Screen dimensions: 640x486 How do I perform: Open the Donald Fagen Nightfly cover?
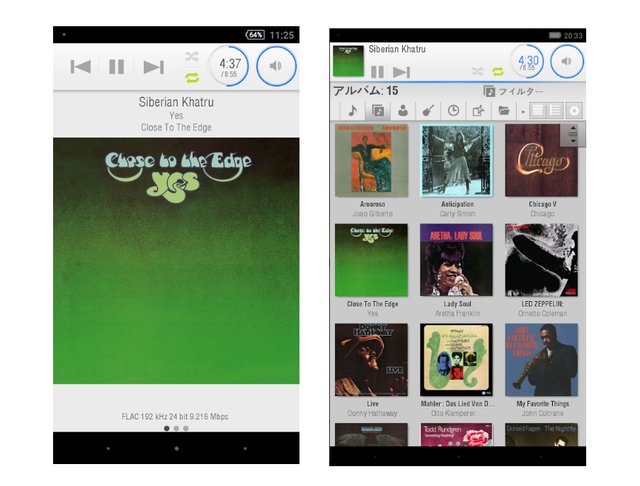(542, 435)
